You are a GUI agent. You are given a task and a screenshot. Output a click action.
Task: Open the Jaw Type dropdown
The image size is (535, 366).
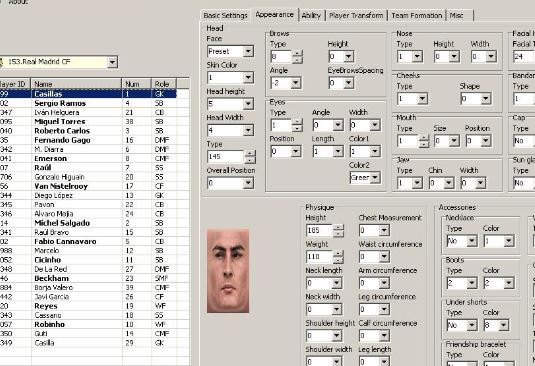417,183
